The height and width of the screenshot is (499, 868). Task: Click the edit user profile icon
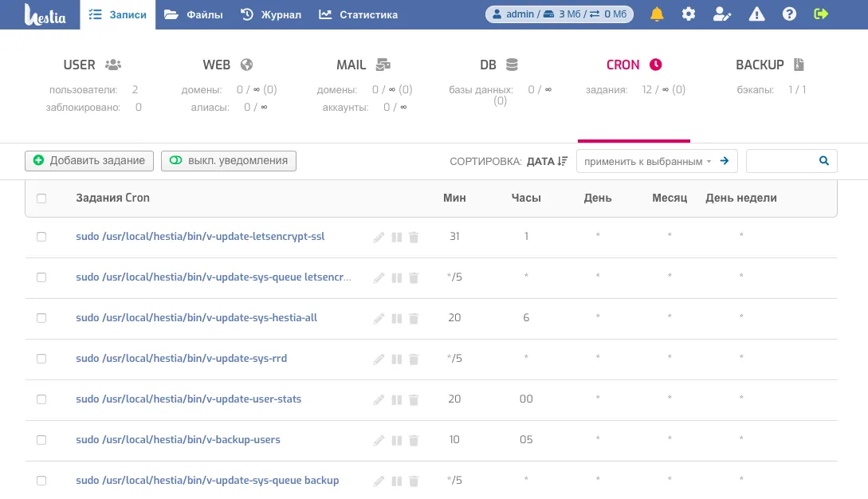click(722, 14)
